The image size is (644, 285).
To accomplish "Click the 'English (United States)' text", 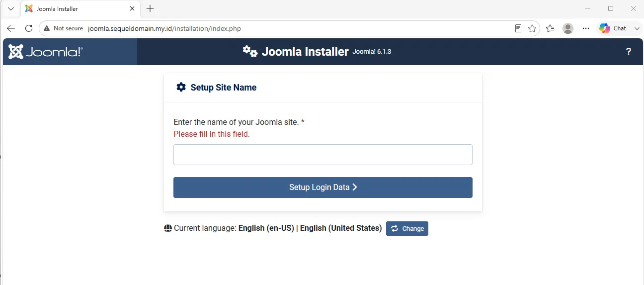I will point(341,228).
